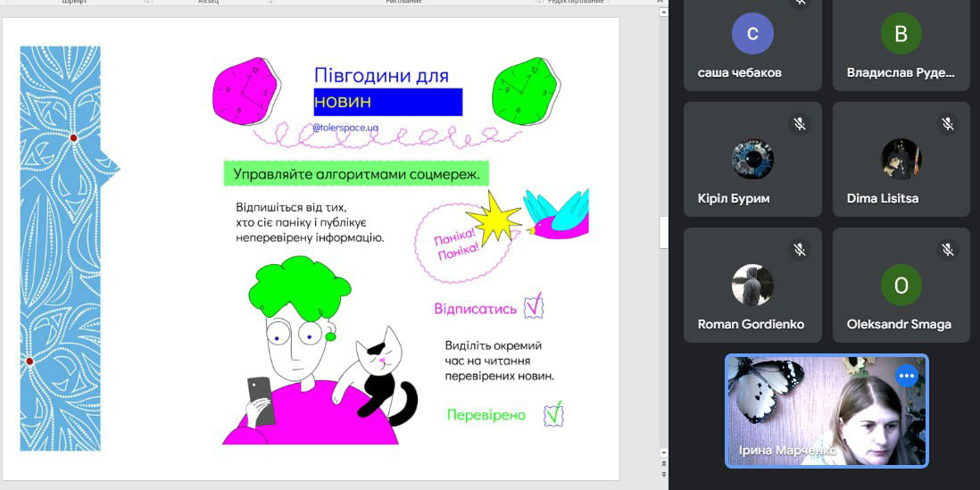Go to previous slide with the double-up arrow
Viewport: 980px width, 490px height.
[x=663, y=464]
